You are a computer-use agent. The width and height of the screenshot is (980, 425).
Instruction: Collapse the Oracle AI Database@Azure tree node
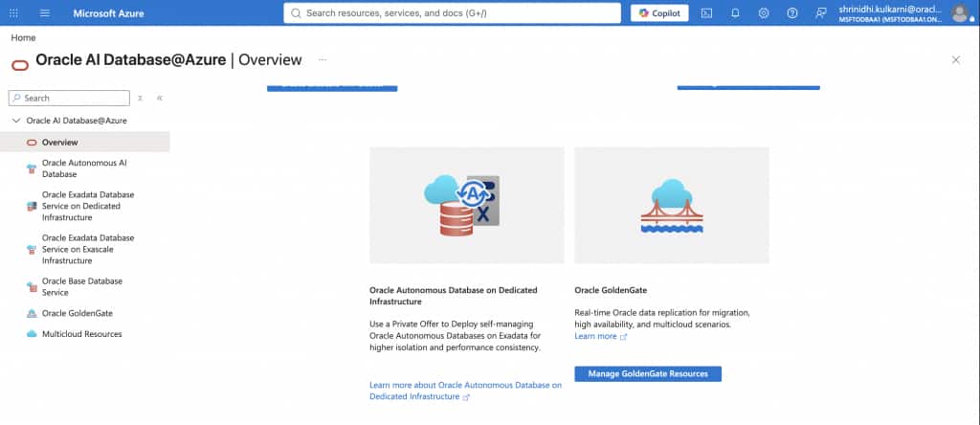coord(16,121)
